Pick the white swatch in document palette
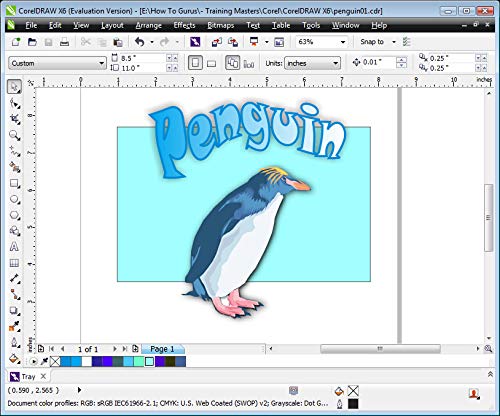Viewport: 500px width, 416px height. (86, 361)
